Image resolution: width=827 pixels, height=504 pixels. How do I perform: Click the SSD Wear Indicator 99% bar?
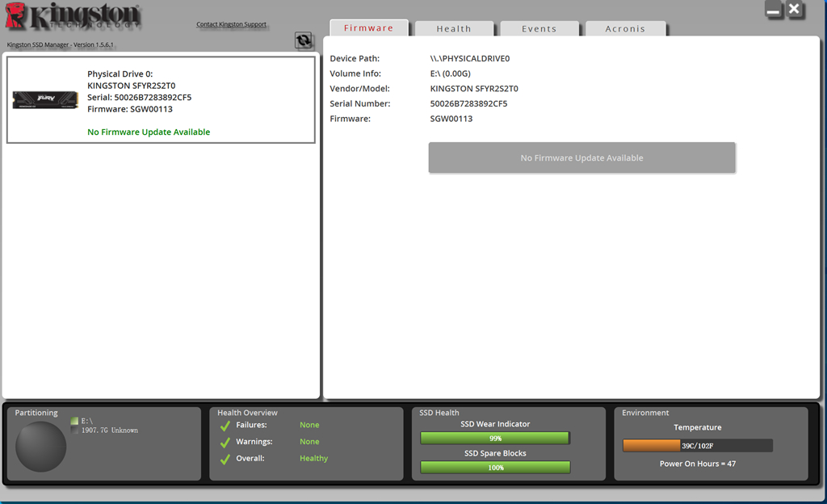tap(495, 438)
